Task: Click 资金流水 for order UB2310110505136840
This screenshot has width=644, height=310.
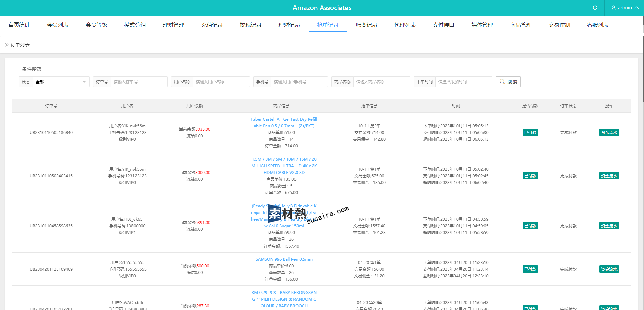Action: tap(609, 132)
